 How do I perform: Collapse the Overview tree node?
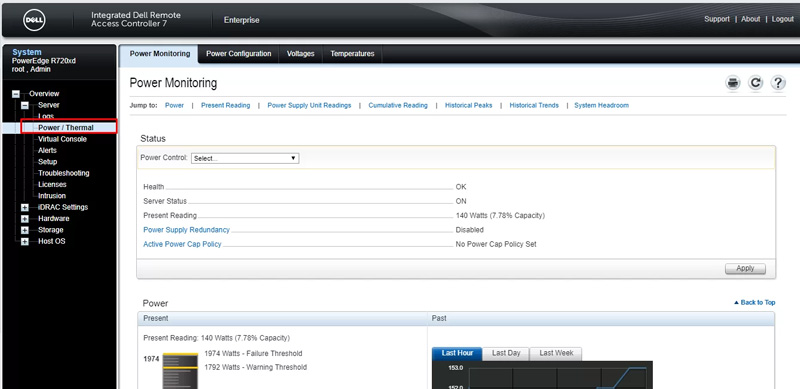pos(16,94)
